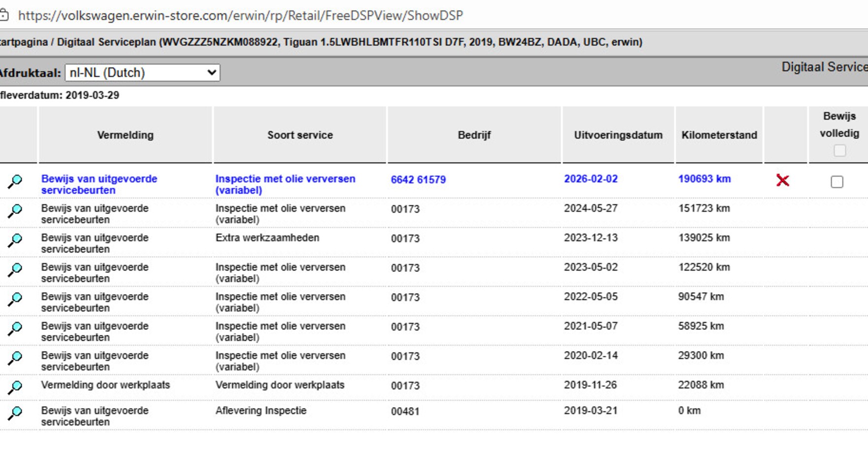Viewport: 868px width, 472px height.
Task: Toggle Bewijs volledig header checkbox
Action: (839, 150)
